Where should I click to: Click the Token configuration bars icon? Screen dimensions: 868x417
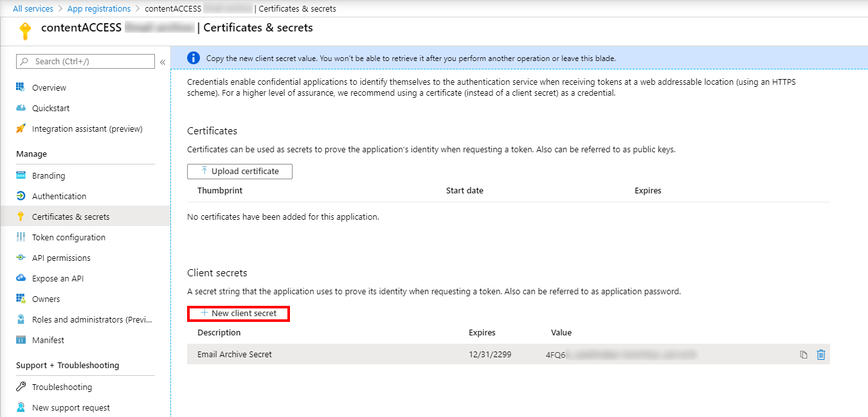(21, 237)
